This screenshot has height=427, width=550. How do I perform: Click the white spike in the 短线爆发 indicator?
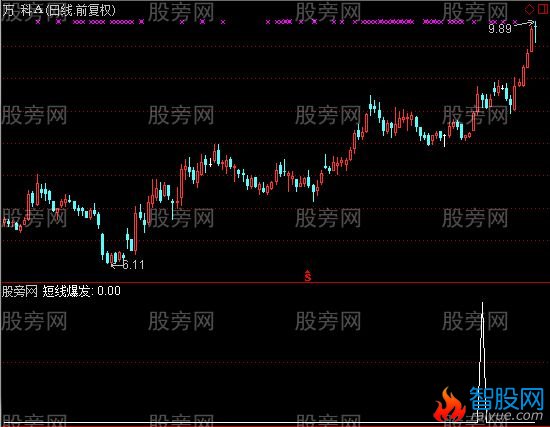coord(482,361)
